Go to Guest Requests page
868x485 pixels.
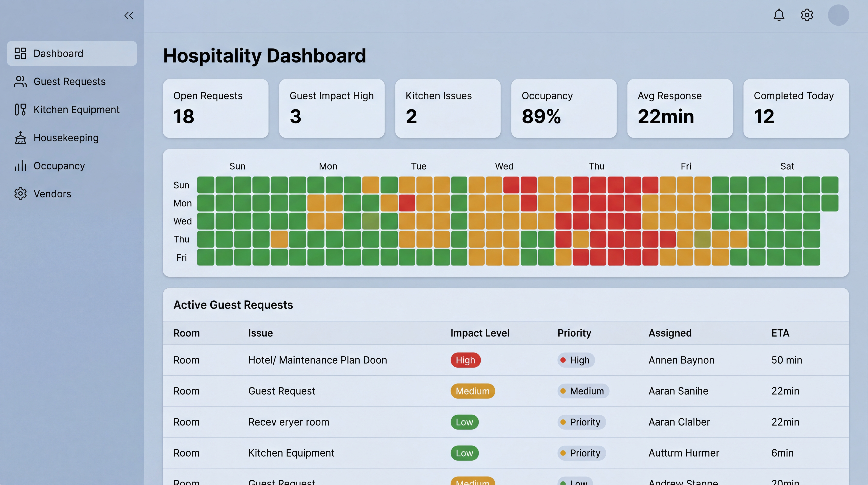(x=69, y=81)
